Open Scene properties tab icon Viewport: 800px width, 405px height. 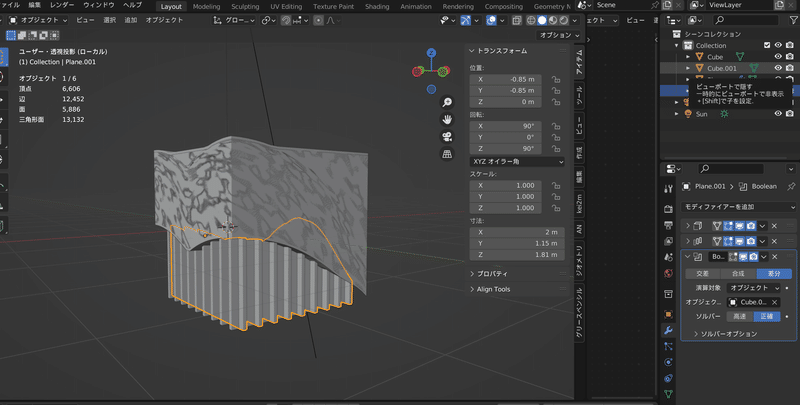(x=668, y=257)
